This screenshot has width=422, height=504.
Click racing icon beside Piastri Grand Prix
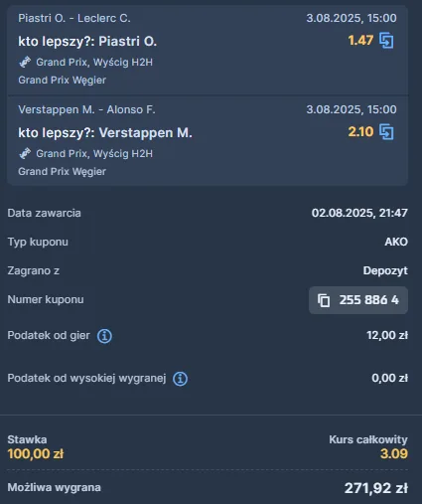[25, 62]
